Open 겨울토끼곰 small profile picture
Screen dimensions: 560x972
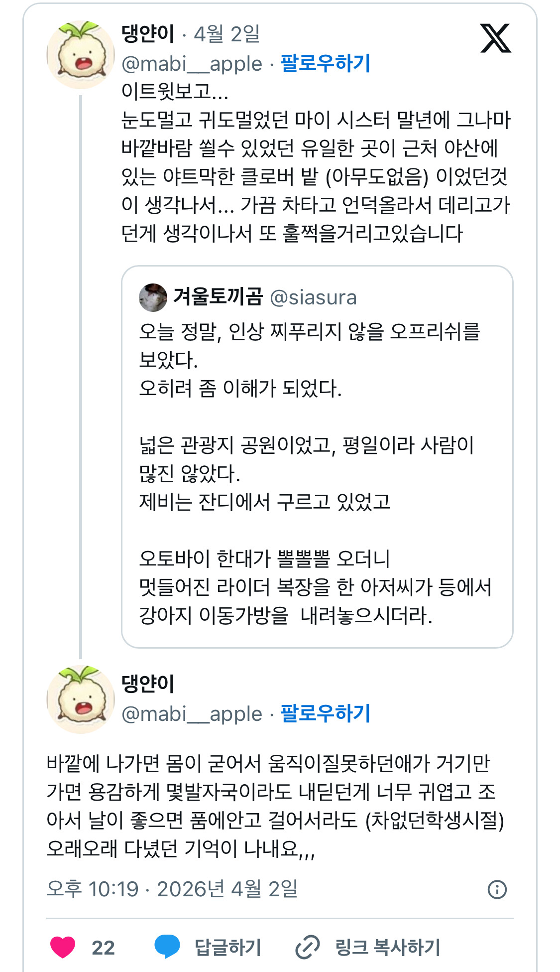tap(153, 297)
